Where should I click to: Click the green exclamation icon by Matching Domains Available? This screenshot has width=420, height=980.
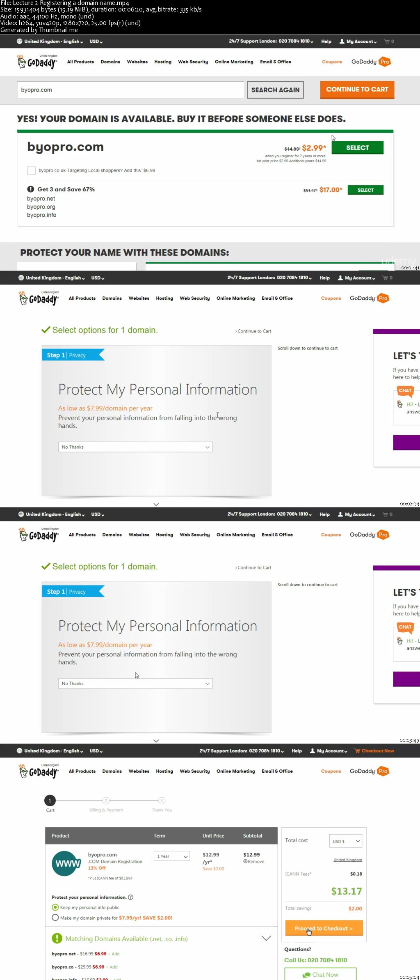pos(57,939)
